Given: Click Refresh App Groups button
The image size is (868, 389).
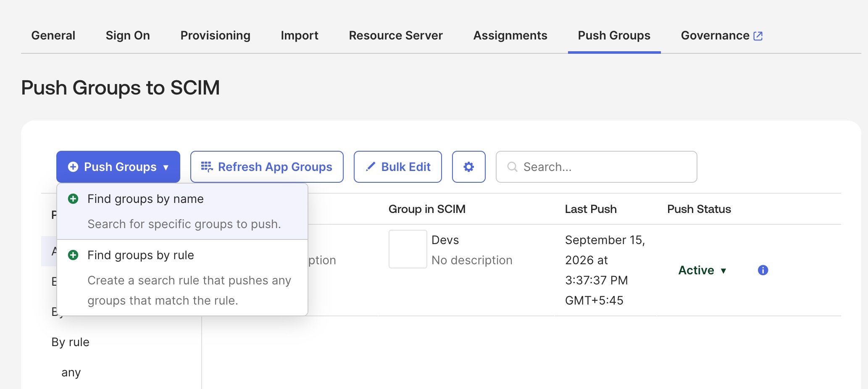Looking at the screenshot, I should coord(267,167).
